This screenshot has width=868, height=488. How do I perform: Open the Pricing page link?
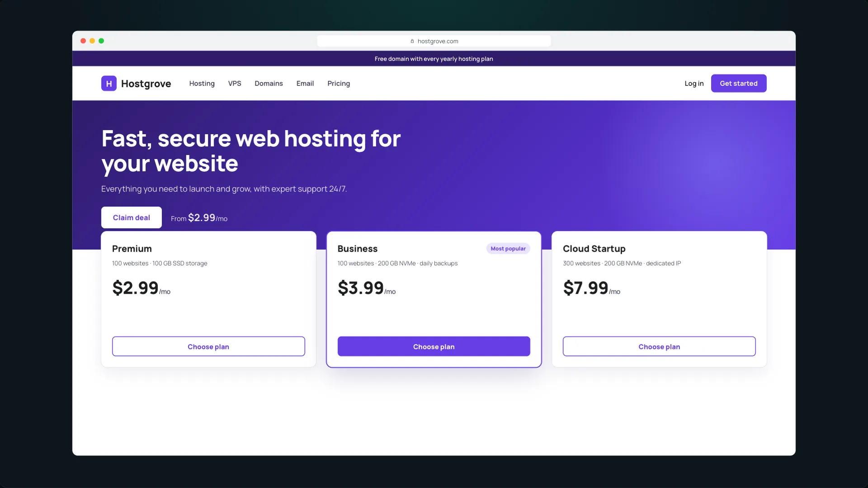[339, 84]
